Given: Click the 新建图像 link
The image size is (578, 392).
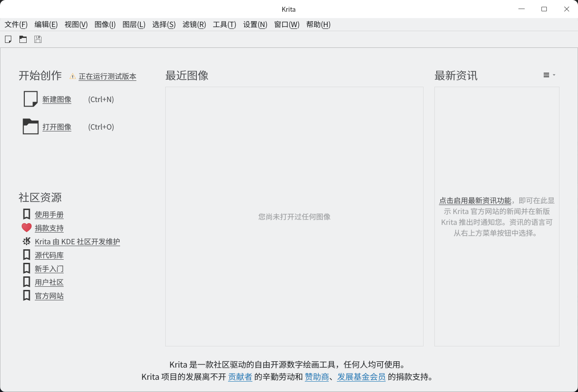Looking at the screenshot, I should point(57,99).
